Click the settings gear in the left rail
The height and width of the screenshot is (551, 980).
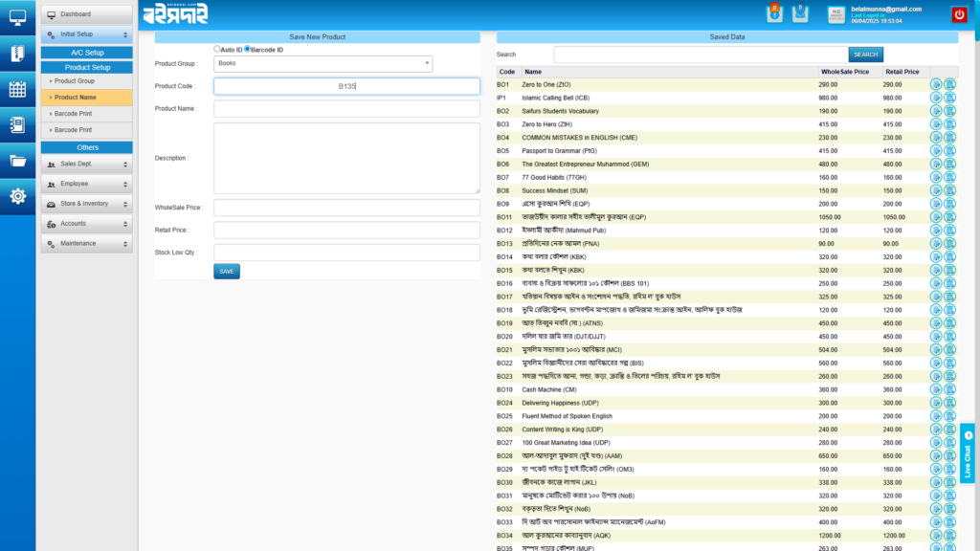pos(17,197)
